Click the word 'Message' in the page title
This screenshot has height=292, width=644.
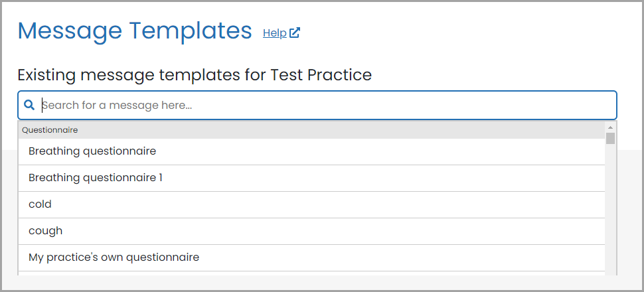(70, 31)
